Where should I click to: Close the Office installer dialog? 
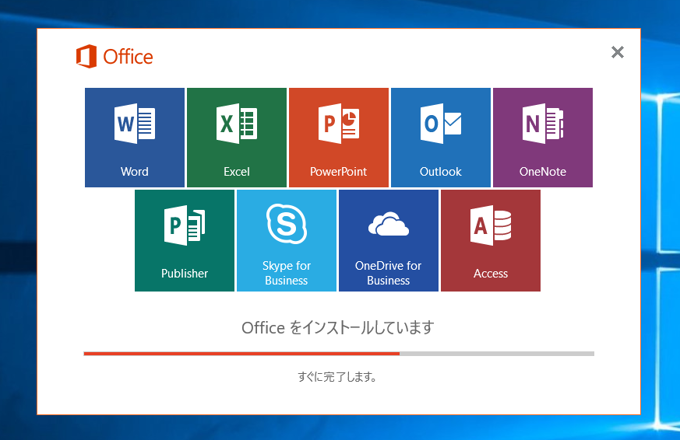(618, 52)
